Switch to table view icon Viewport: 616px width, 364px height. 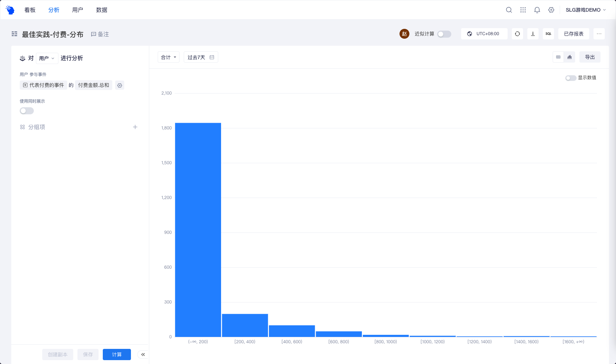coord(558,57)
